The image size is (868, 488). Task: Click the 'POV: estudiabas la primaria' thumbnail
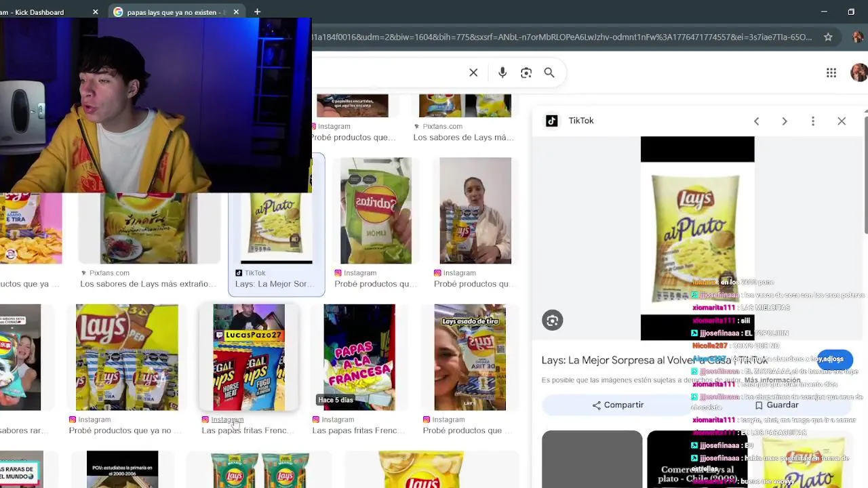click(x=122, y=470)
